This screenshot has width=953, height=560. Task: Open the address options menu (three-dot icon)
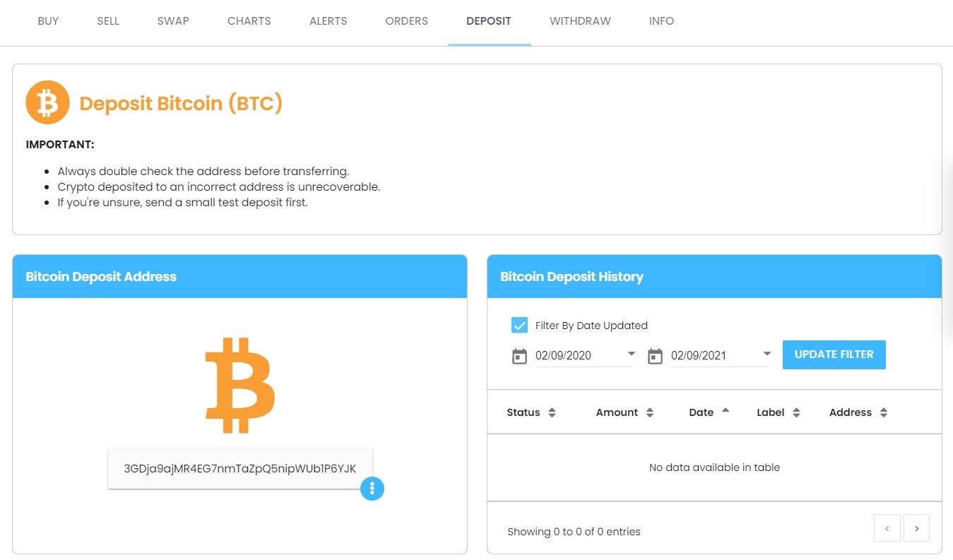pos(372,488)
